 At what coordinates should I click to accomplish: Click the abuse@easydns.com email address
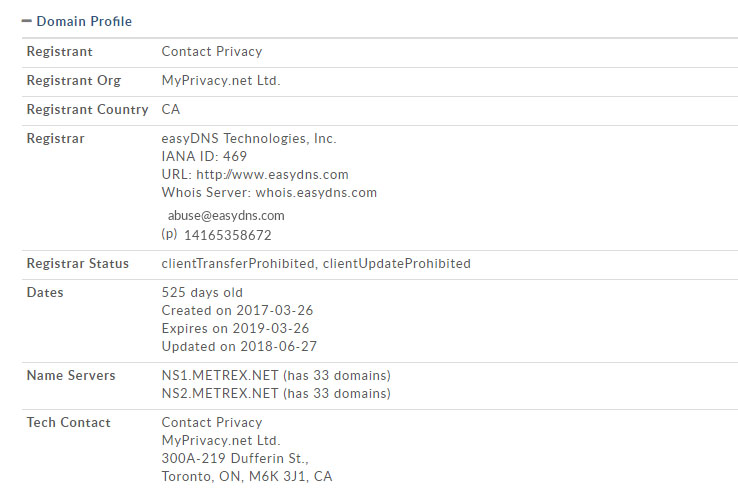226,215
